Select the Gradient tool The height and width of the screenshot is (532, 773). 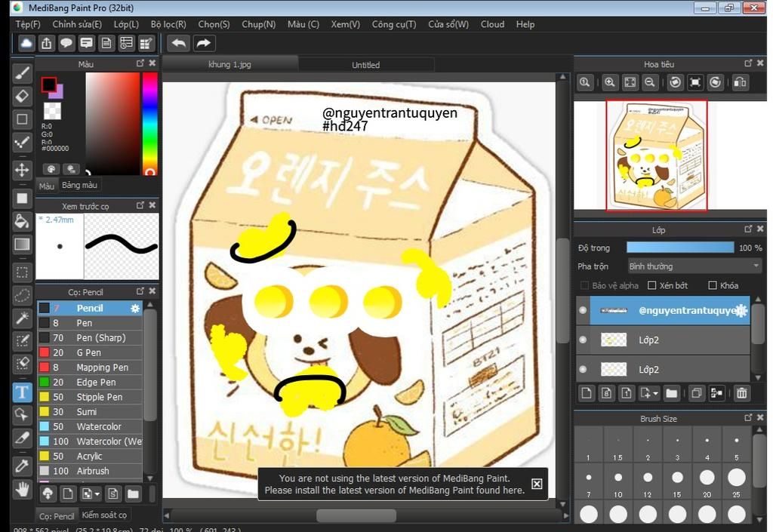[x=22, y=244]
